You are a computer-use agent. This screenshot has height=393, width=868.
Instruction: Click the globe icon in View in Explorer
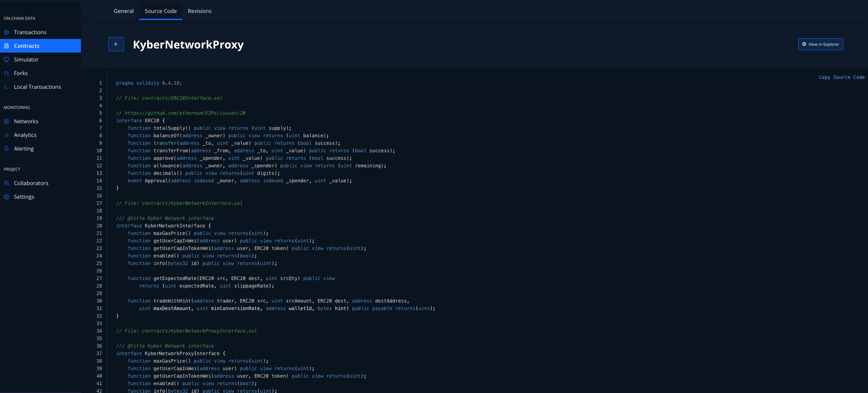[x=804, y=44]
